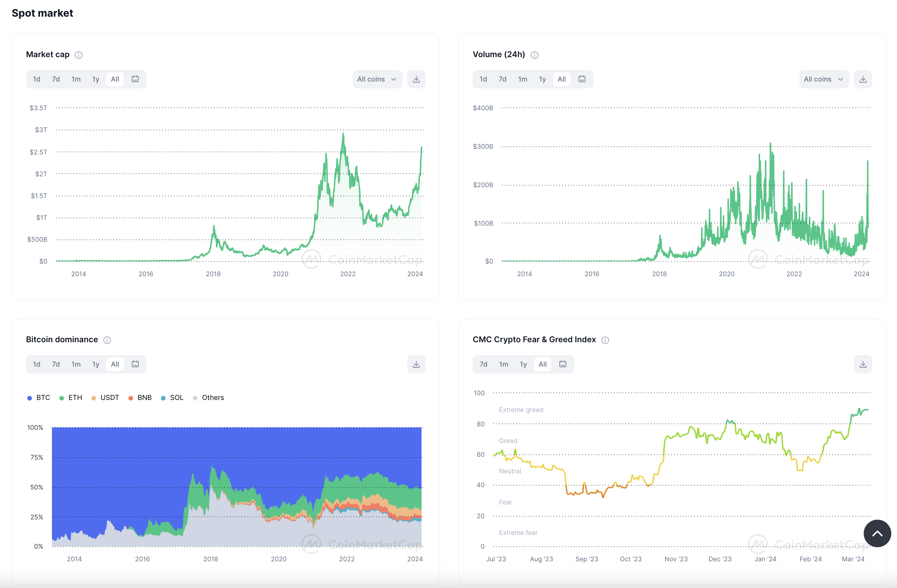The height and width of the screenshot is (588, 897).
Task: Open calendar date picker on Volume chart
Action: [582, 79]
